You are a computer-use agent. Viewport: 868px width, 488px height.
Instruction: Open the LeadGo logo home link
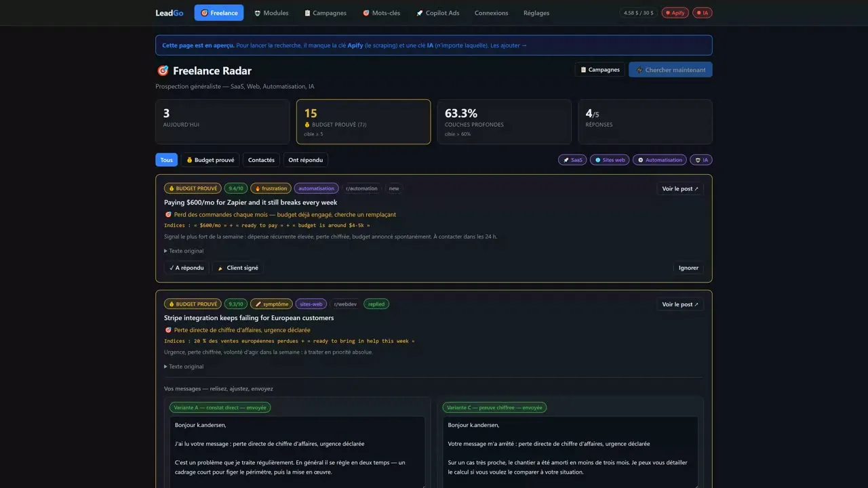pyautogui.click(x=170, y=13)
